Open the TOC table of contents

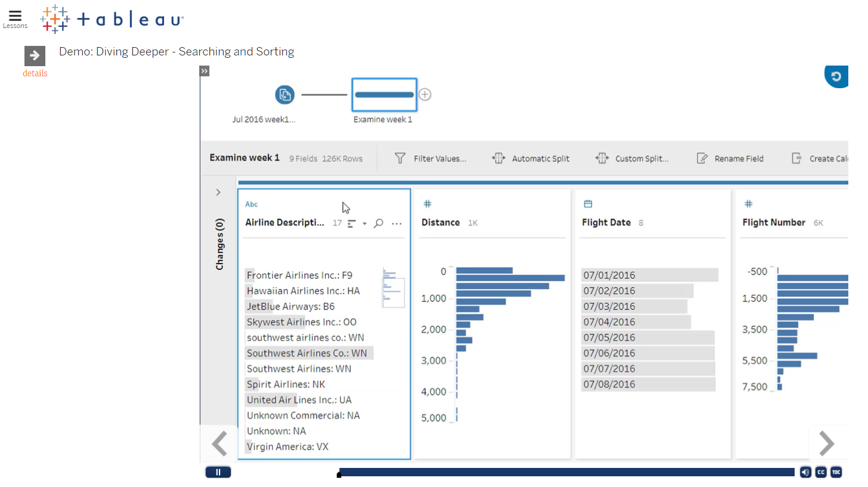(836, 472)
